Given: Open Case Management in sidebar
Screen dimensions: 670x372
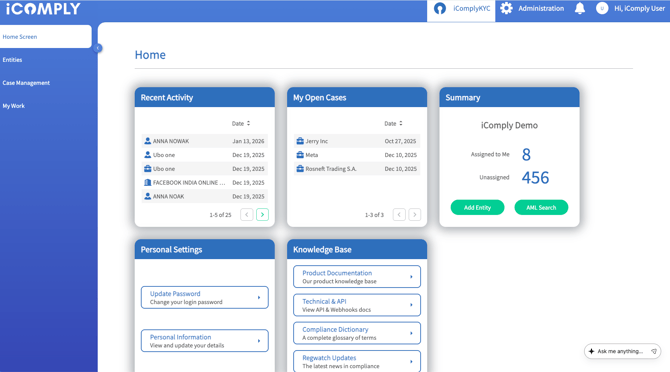Looking at the screenshot, I should tap(26, 83).
